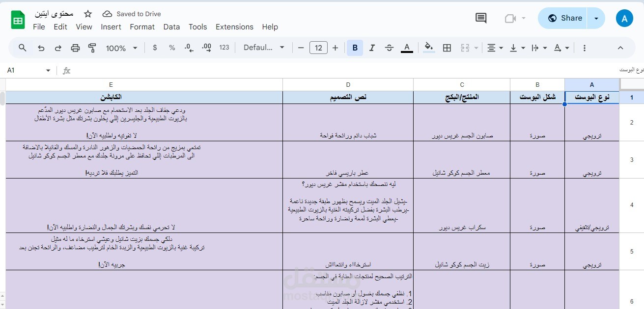
Task: Format as percent
Action: 172,48
